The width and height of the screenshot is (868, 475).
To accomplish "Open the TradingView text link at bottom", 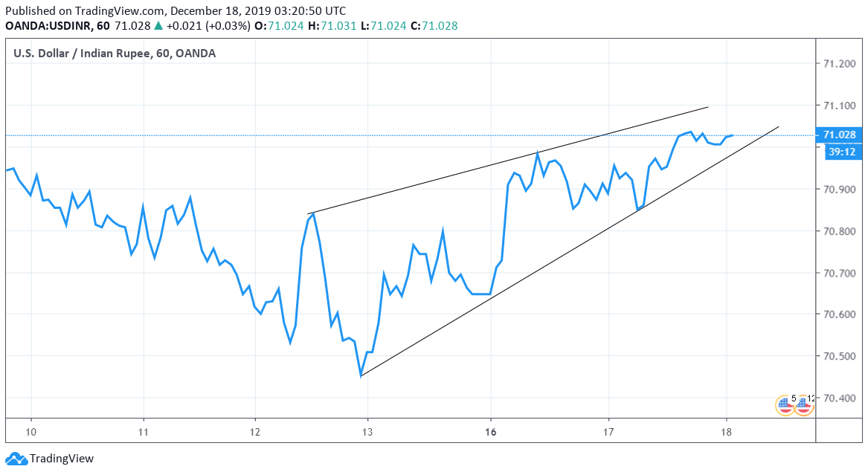I will pos(62,459).
